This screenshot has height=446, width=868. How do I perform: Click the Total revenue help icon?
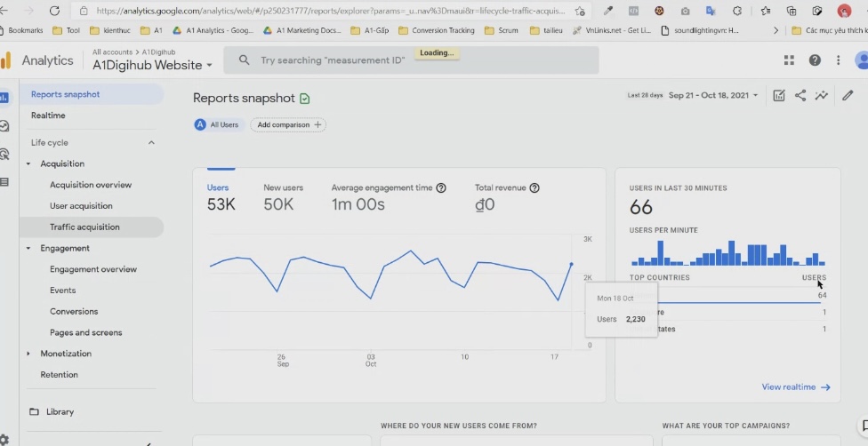(534, 187)
